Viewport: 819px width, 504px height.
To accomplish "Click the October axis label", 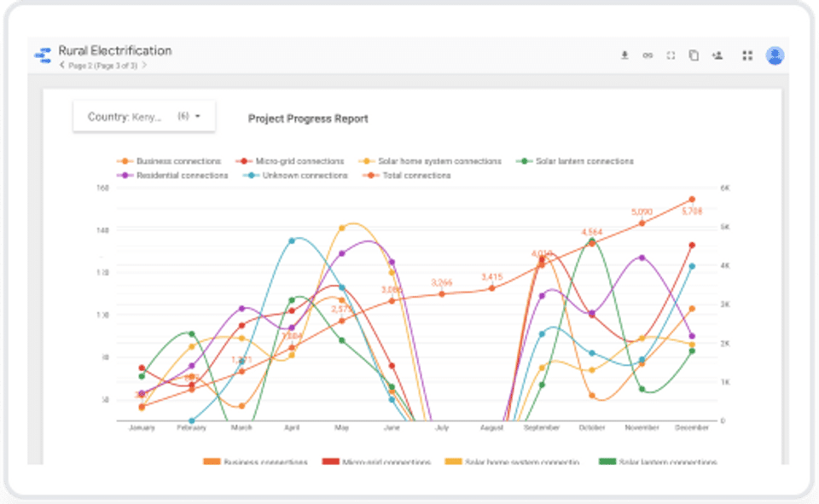I will pyautogui.click(x=592, y=428).
